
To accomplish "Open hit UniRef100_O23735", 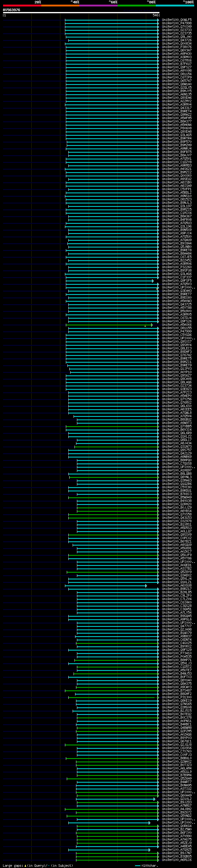I will [177, 33].
